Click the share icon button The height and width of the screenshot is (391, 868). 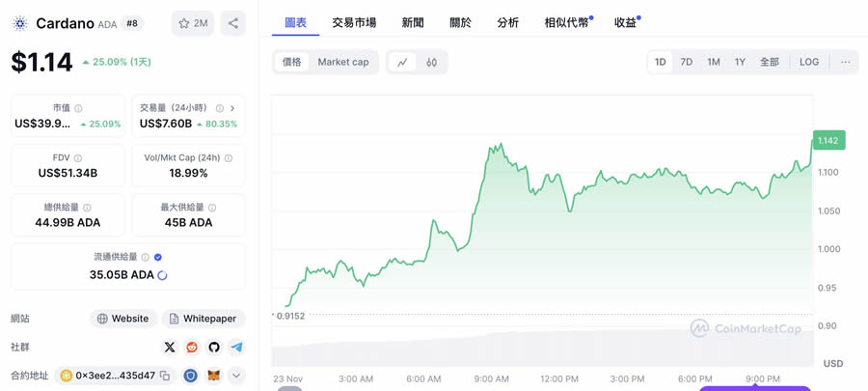click(x=233, y=23)
